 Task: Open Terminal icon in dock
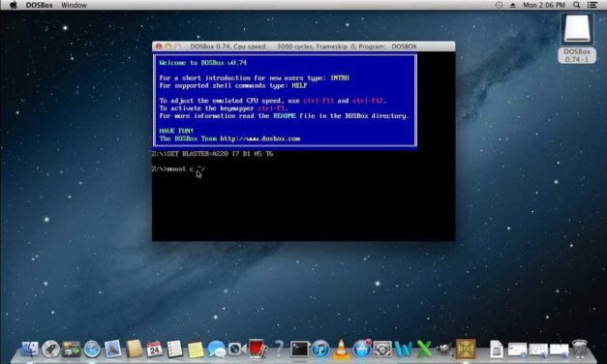click(300, 349)
